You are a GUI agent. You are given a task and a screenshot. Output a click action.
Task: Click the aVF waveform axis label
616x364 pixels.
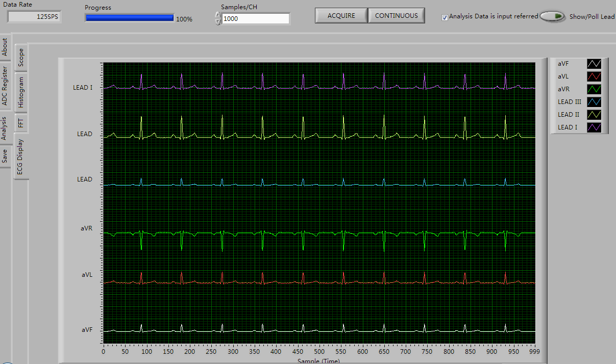tap(87, 330)
